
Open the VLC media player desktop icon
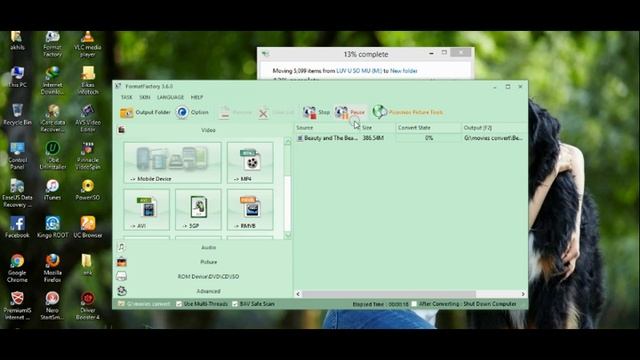coord(87,44)
